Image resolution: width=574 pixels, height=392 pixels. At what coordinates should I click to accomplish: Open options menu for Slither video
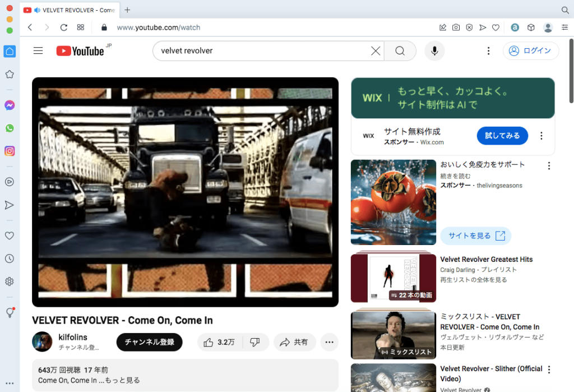tap(549, 369)
